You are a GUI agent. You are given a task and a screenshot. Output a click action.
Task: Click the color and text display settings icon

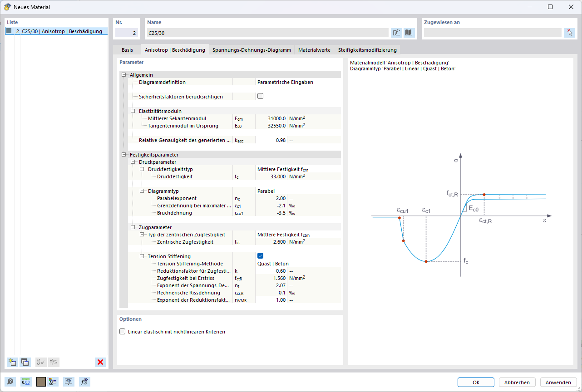[x=53, y=382]
